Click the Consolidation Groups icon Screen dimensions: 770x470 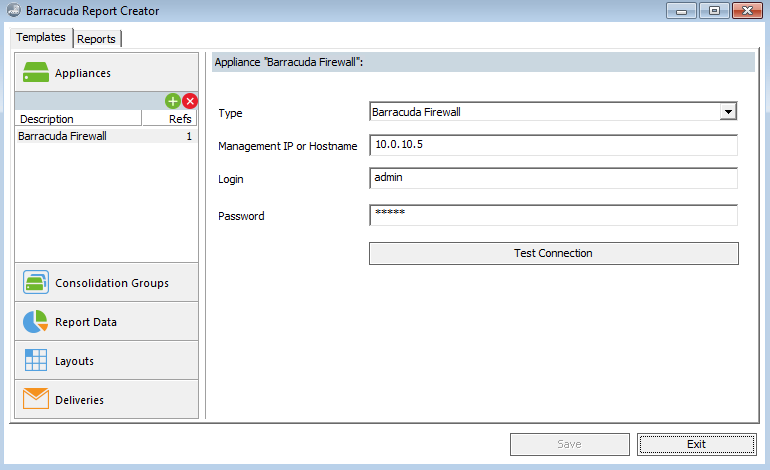pyautogui.click(x=36, y=282)
